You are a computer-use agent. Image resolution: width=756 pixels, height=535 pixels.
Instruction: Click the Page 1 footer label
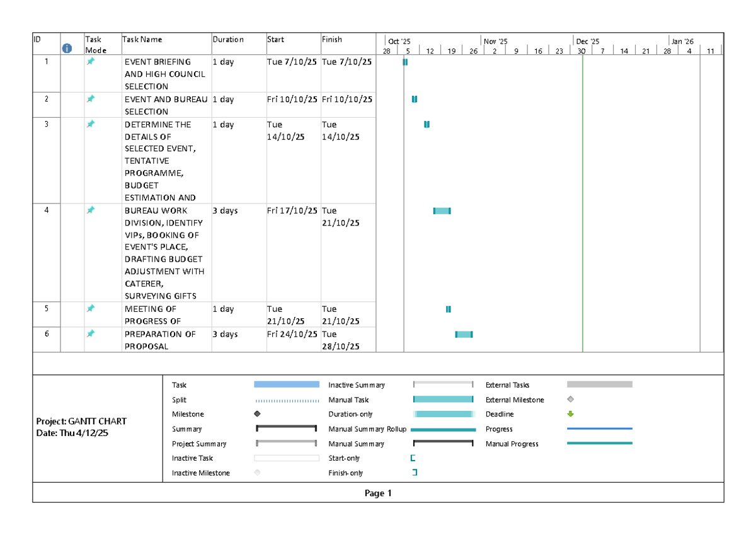coord(378,493)
